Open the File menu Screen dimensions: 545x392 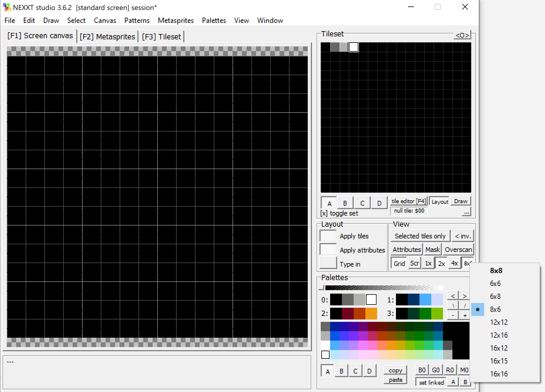pyautogui.click(x=10, y=20)
